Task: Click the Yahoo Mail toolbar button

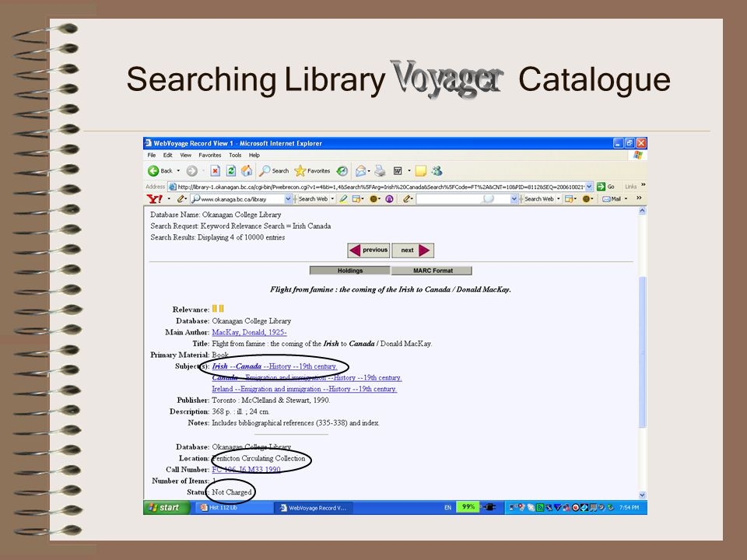Action: pyautogui.click(x=612, y=199)
